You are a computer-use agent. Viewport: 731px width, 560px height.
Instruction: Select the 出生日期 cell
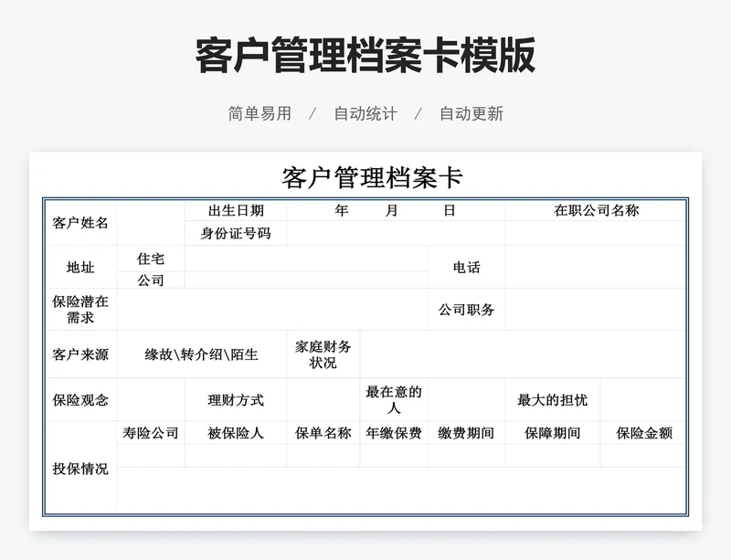pyautogui.click(x=236, y=211)
